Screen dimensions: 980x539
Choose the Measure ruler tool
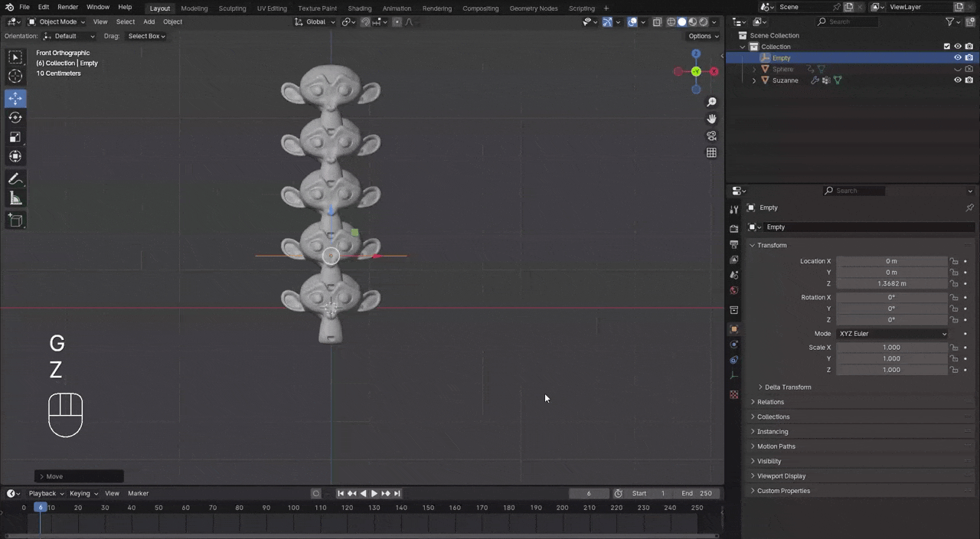(x=15, y=199)
